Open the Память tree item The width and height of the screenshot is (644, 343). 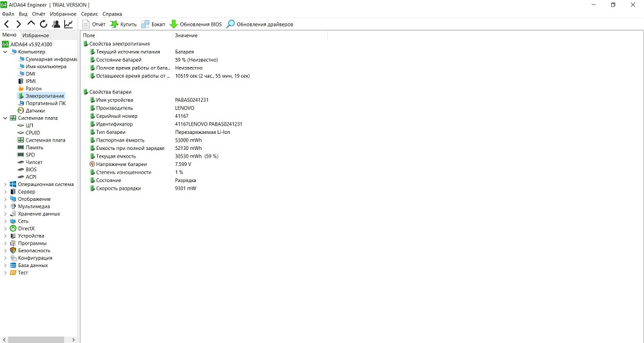coord(30,148)
